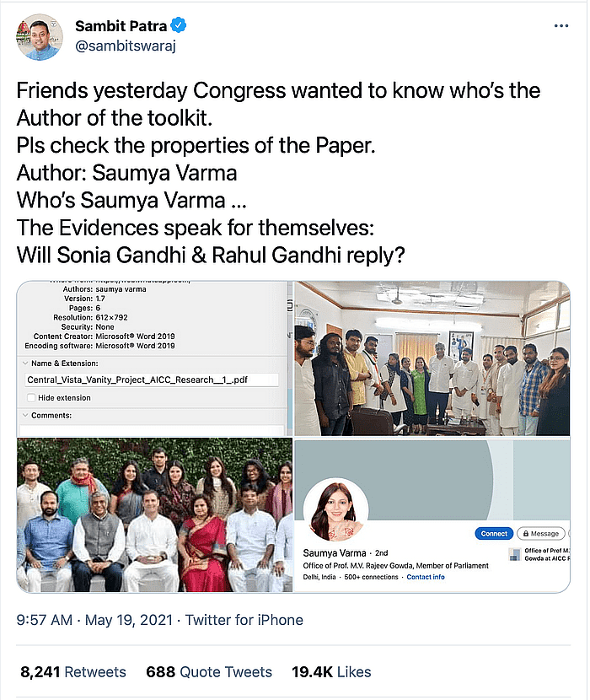
Task: Collapse the Comments section
Action: click(23, 416)
